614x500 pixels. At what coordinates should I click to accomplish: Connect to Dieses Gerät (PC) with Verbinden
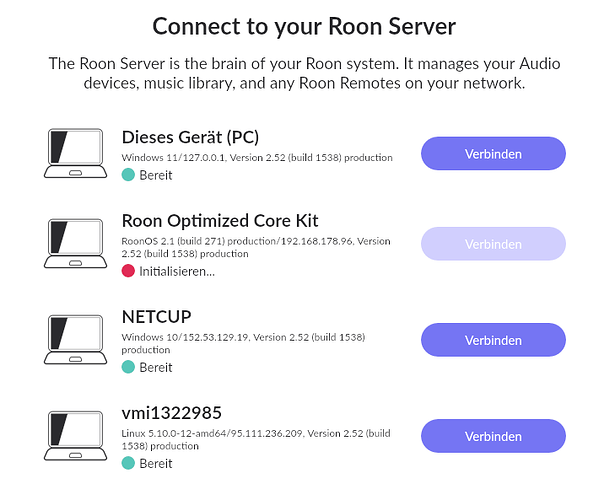pyautogui.click(x=493, y=153)
